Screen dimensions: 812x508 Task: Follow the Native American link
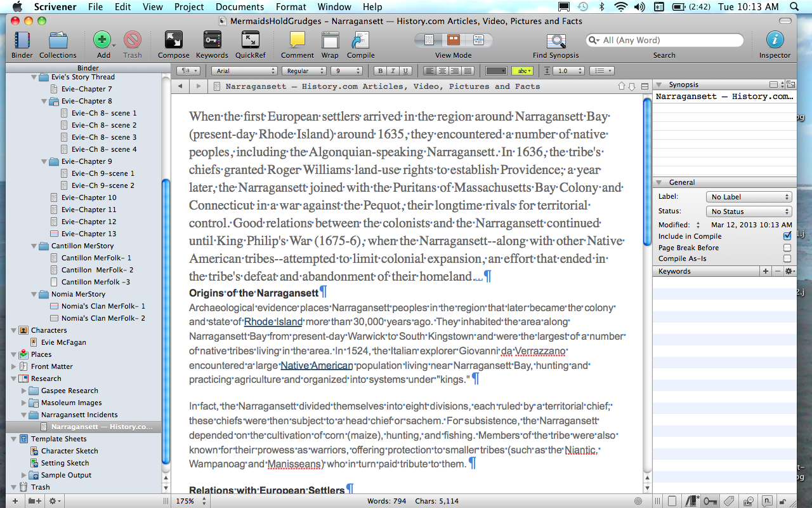coord(317,365)
